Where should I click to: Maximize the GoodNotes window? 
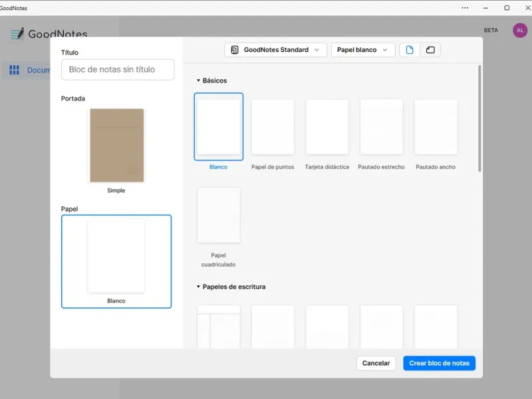coord(507,8)
